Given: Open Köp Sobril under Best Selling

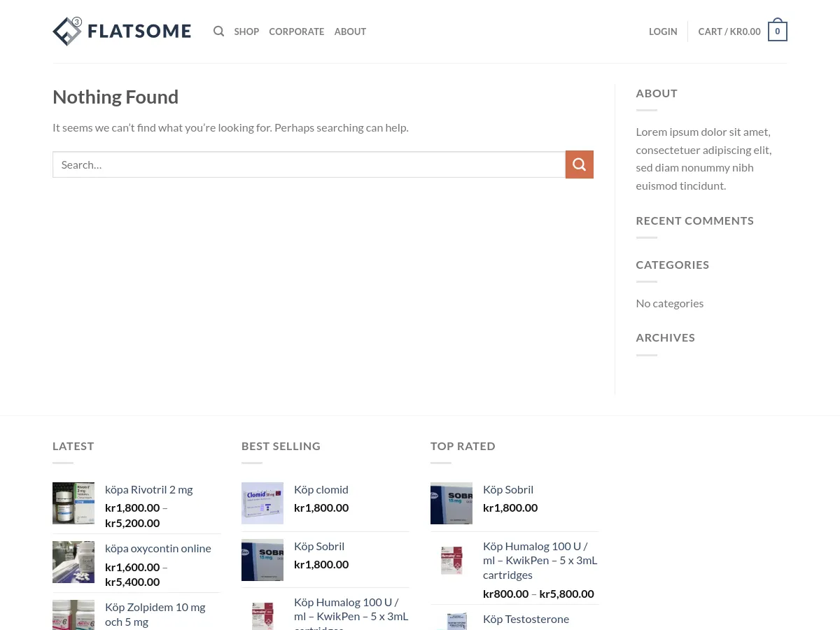Looking at the screenshot, I should pos(319,546).
